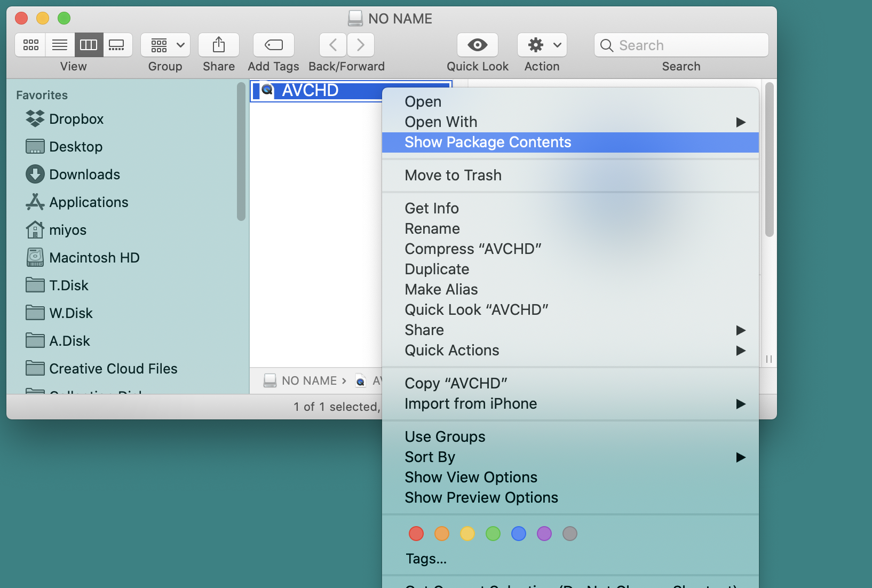Use Groups in the context menu
The height and width of the screenshot is (588, 872).
[445, 436]
